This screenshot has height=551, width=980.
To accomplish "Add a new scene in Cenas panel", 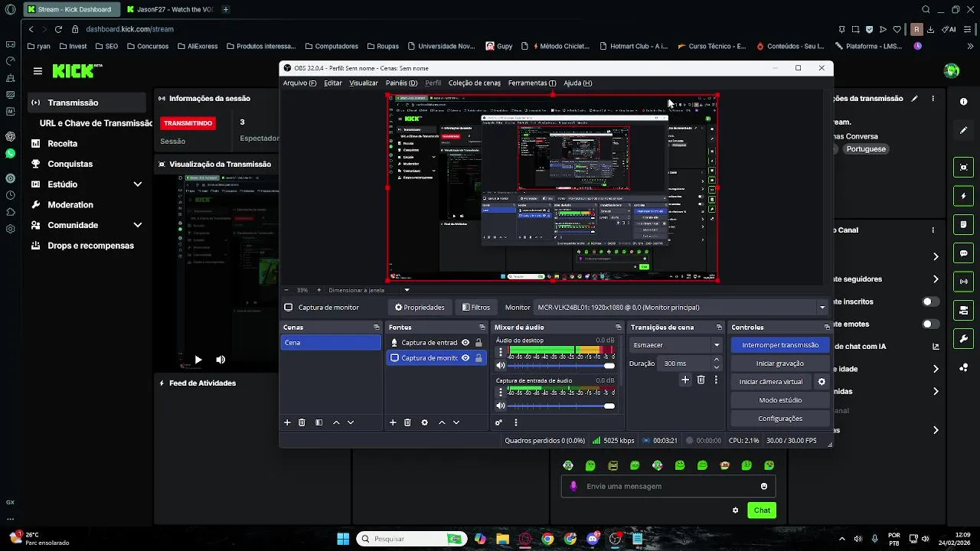I will 287,422.
